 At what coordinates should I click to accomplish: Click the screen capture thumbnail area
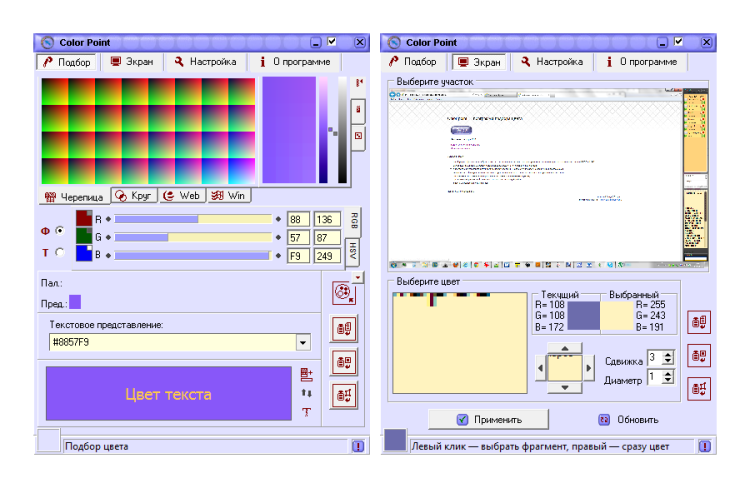coord(548,178)
